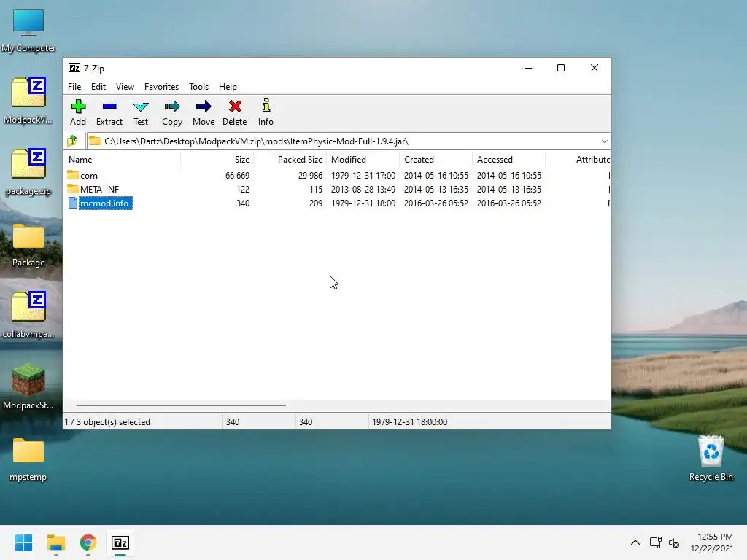Select the com folder icon

tap(73, 175)
